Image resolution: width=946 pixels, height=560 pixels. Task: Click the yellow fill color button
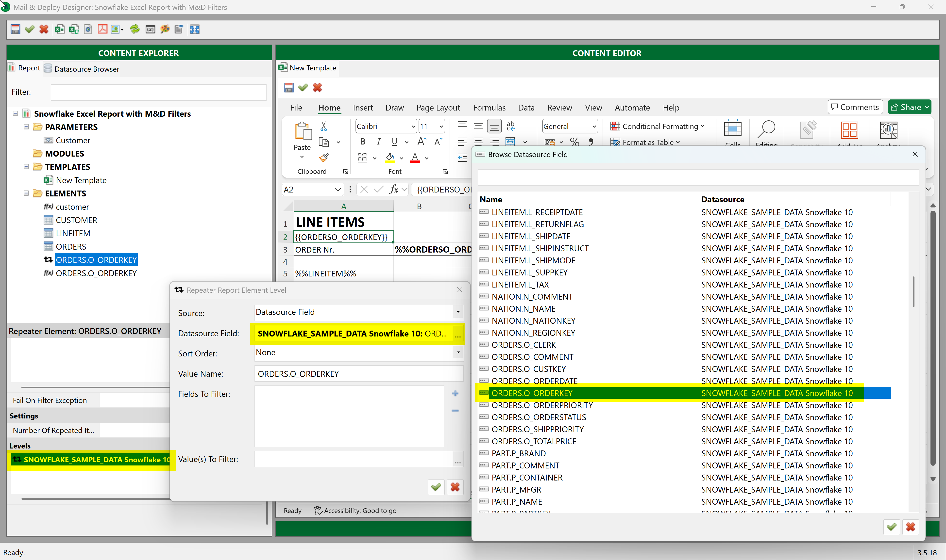[x=390, y=158]
